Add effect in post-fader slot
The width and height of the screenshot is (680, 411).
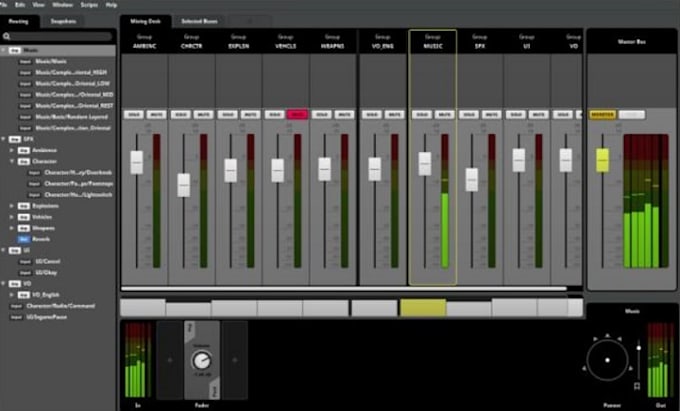point(235,360)
